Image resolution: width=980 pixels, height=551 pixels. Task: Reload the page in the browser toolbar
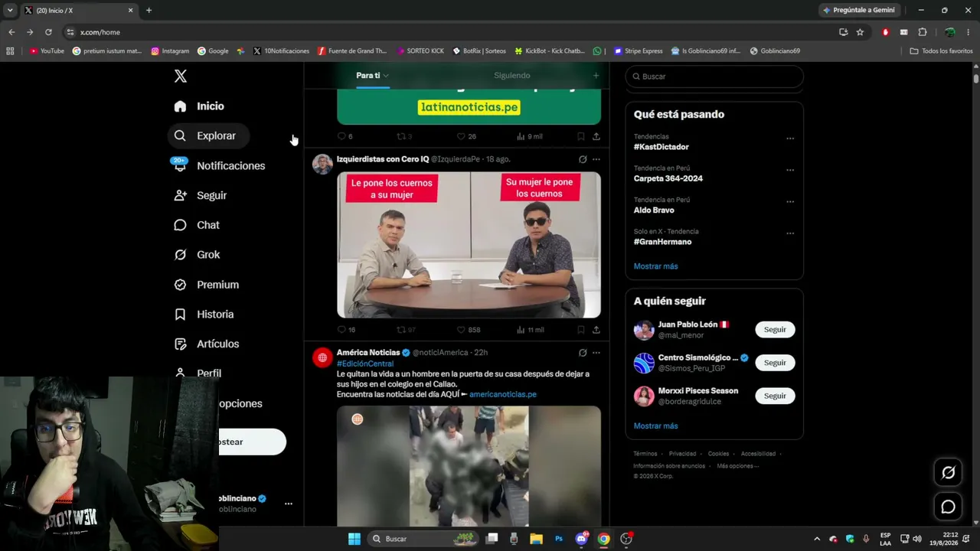[x=48, y=32]
